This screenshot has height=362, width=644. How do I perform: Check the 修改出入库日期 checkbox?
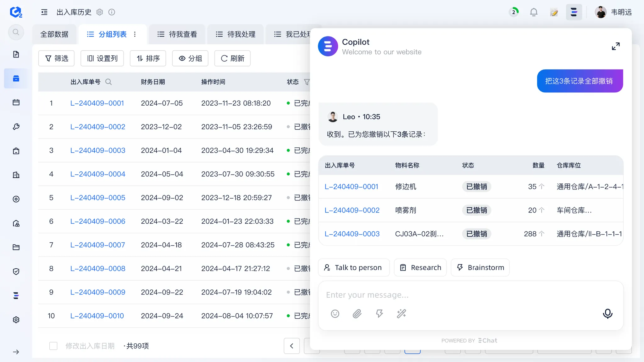tap(53, 346)
